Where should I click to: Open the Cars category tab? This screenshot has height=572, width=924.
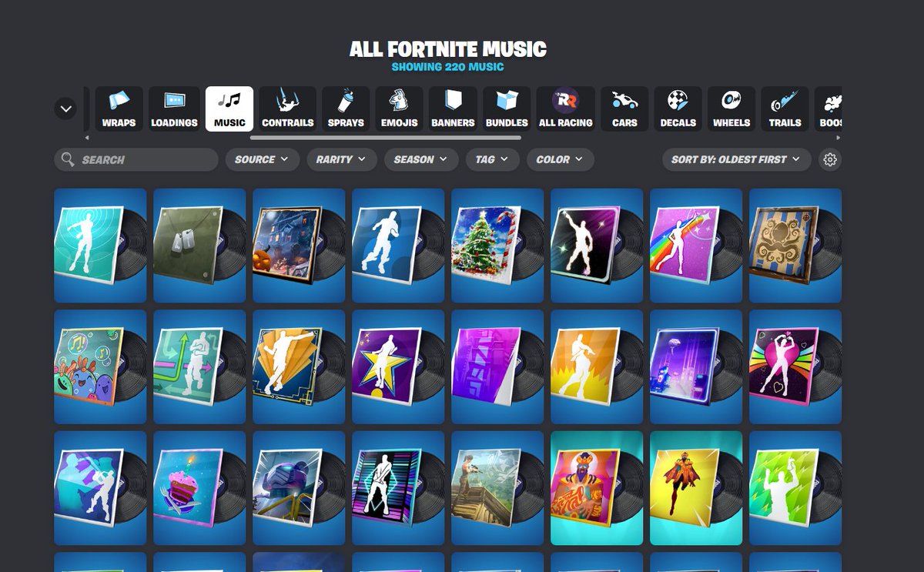pyautogui.click(x=624, y=109)
